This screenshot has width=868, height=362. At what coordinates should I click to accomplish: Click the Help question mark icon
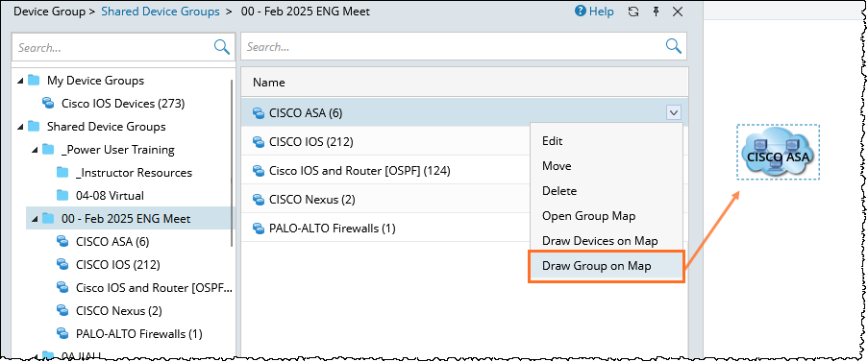[581, 12]
